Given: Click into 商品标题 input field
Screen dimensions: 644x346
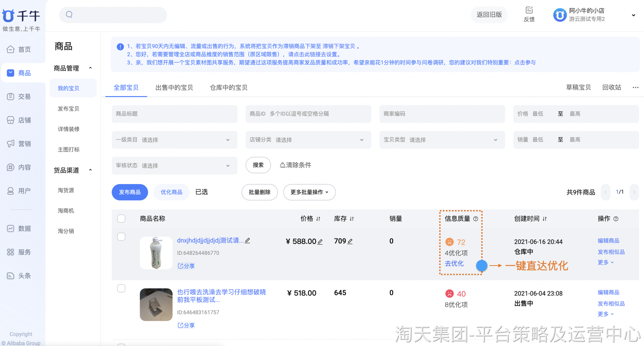Looking at the screenshot, I should click(x=174, y=114).
